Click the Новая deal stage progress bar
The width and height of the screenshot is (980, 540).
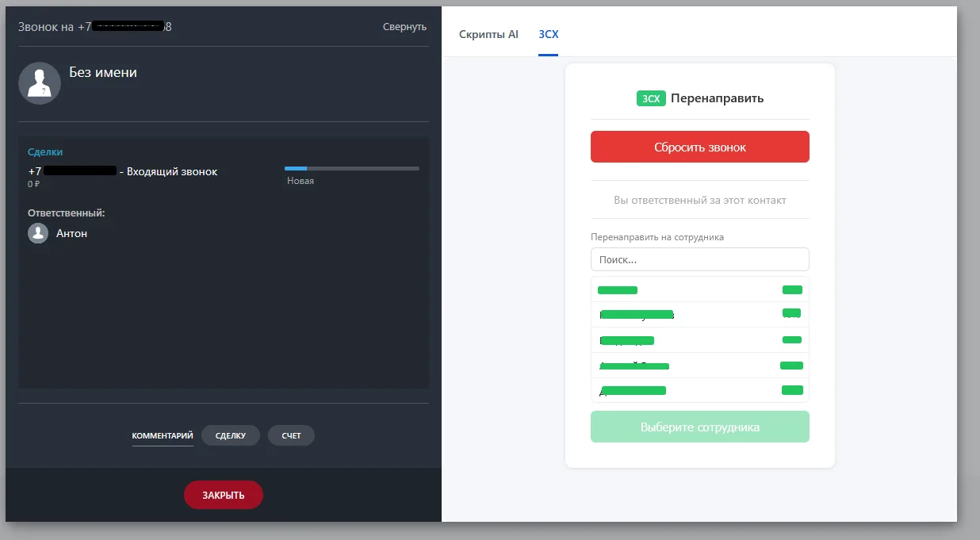[x=352, y=168]
